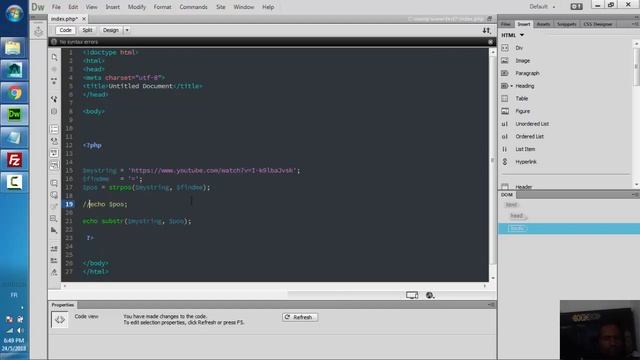
Task: Toggle Highlight Invalid Code option
Action: point(54,141)
